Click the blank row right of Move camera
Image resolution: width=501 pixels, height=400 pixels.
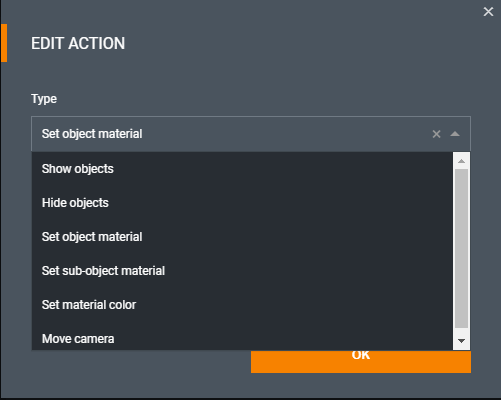pos(283,336)
